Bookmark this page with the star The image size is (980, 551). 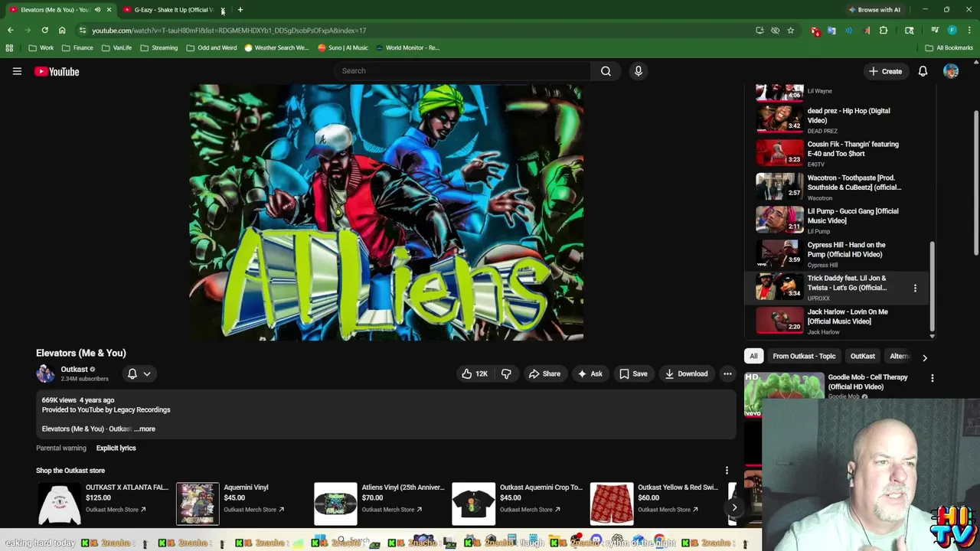(790, 31)
